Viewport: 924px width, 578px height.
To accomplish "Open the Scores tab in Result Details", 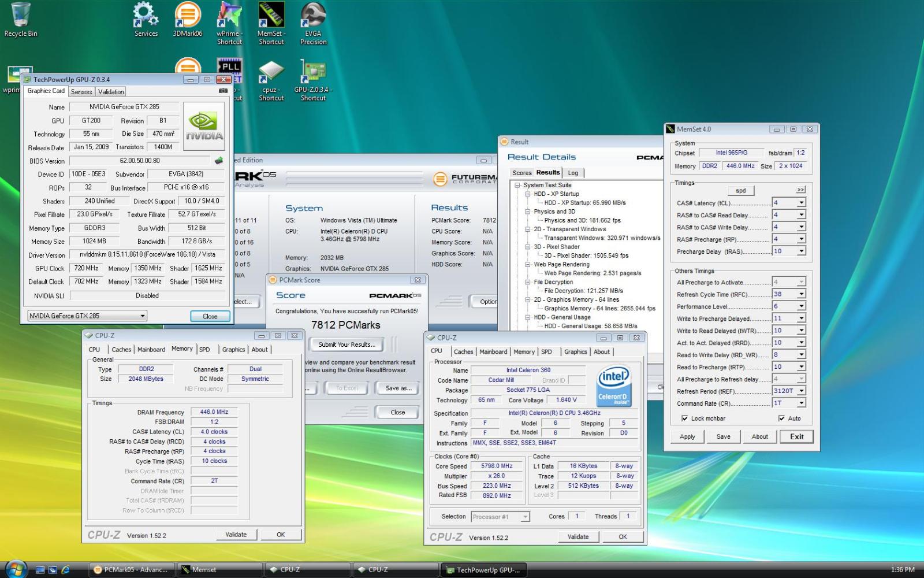I will (521, 173).
